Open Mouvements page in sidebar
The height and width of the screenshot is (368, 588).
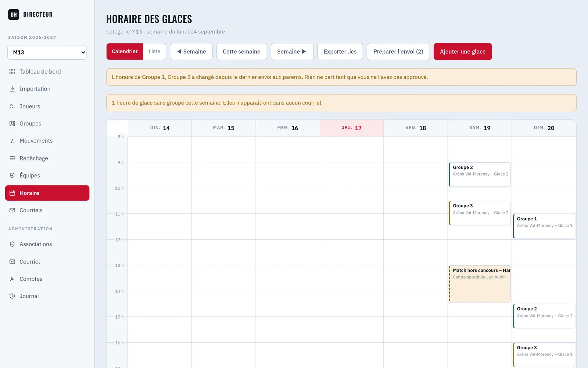click(x=47, y=141)
